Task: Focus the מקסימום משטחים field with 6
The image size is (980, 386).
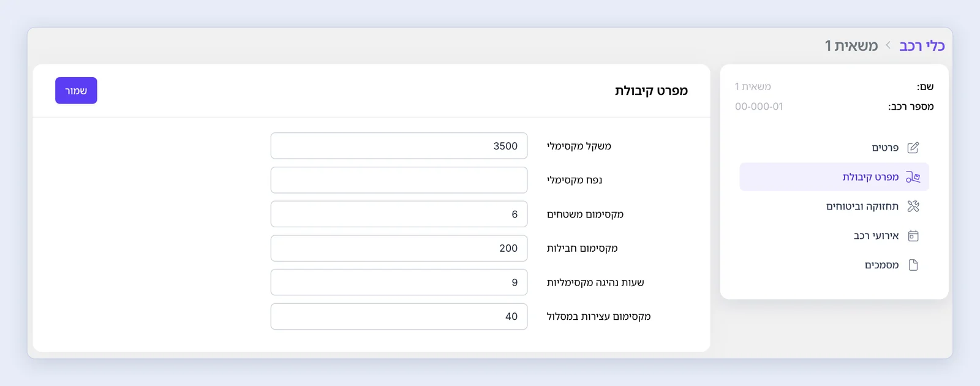Action: click(x=399, y=214)
